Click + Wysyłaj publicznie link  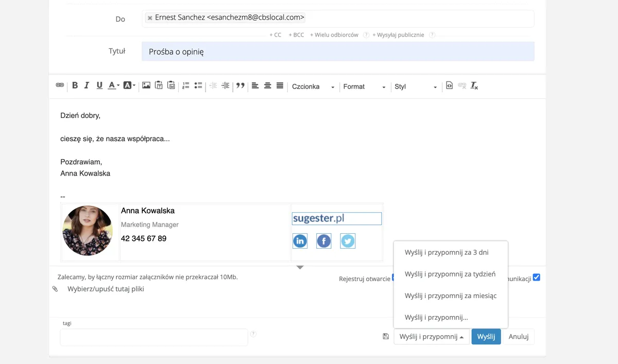click(398, 35)
